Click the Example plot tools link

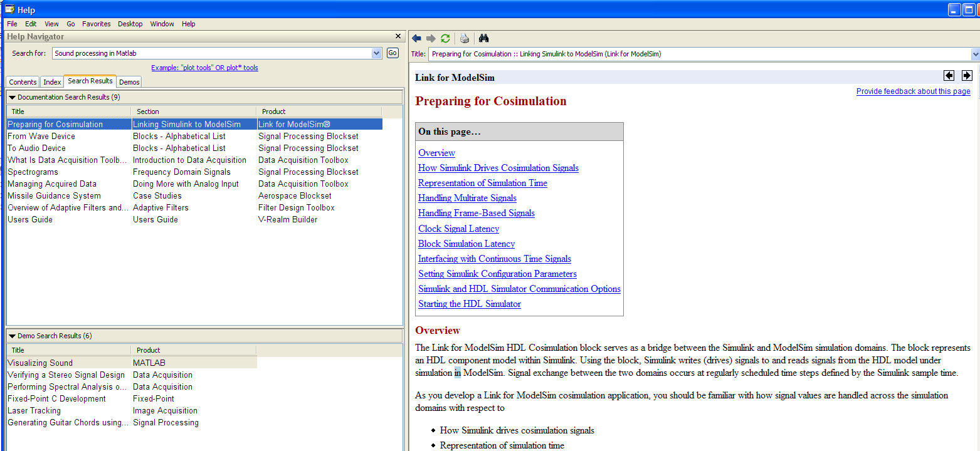tap(204, 68)
